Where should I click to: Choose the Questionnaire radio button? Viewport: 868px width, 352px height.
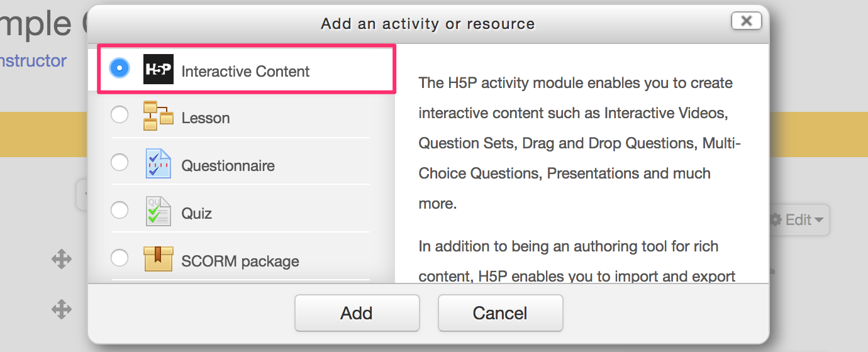(x=120, y=163)
